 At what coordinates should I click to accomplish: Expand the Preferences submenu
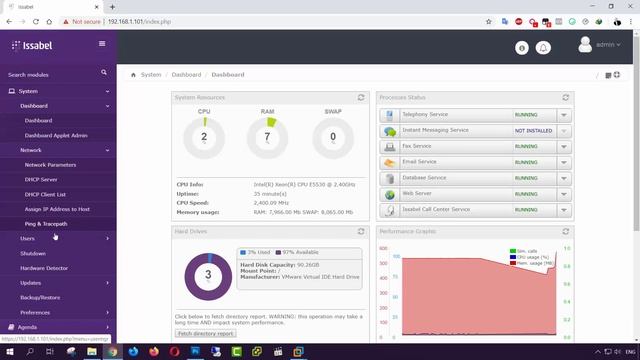(x=58, y=312)
